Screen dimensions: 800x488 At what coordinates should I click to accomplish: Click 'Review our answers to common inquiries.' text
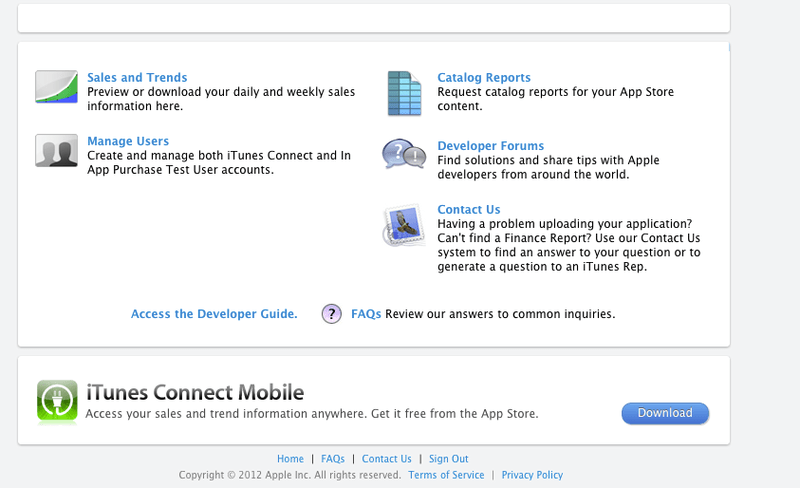(x=500, y=314)
